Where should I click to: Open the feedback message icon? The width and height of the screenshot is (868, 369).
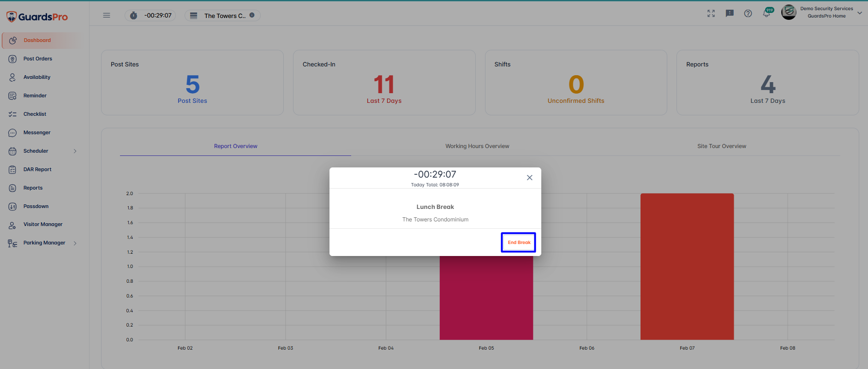point(729,13)
